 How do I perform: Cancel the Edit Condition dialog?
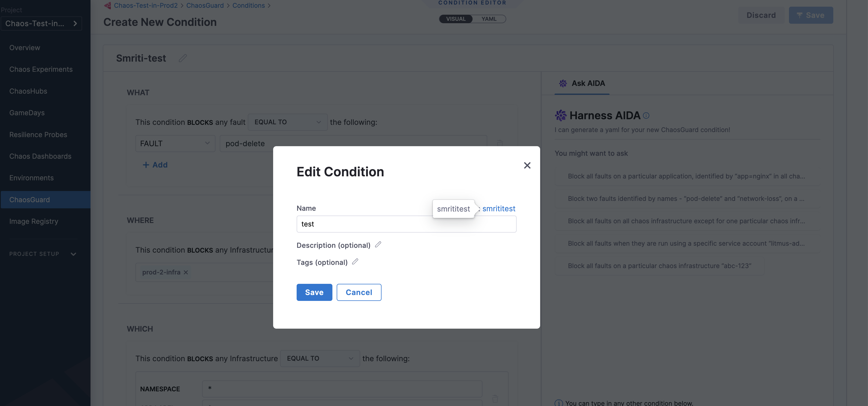tap(359, 292)
